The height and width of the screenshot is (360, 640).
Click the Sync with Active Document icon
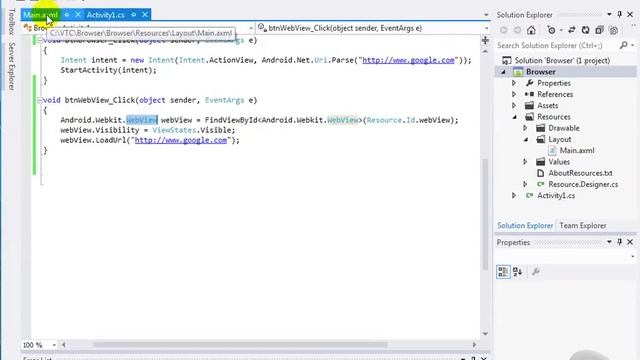pos(571,30)
